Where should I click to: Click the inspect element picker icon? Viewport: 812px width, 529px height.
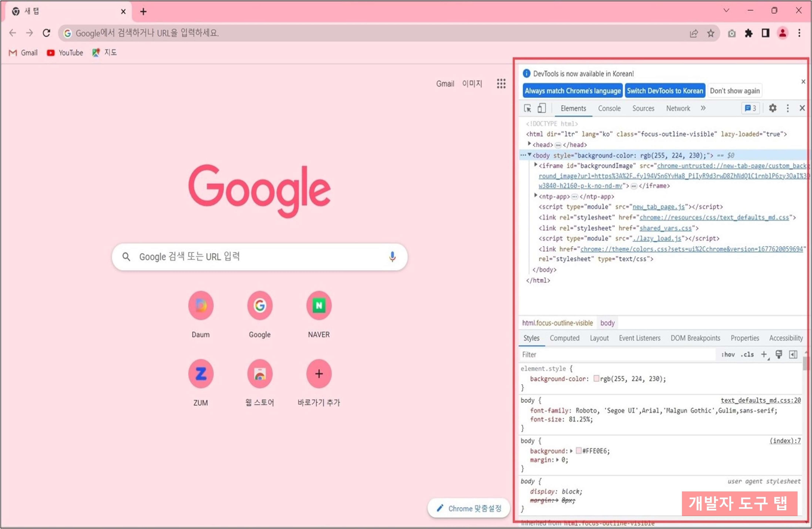coord(527,108)
